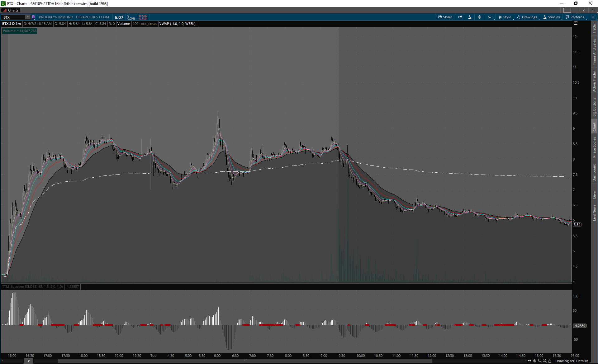Viewport: 598px width, 364px height.
Task: Select the crosshair pan tool icon
Action: tap(535, 361)
